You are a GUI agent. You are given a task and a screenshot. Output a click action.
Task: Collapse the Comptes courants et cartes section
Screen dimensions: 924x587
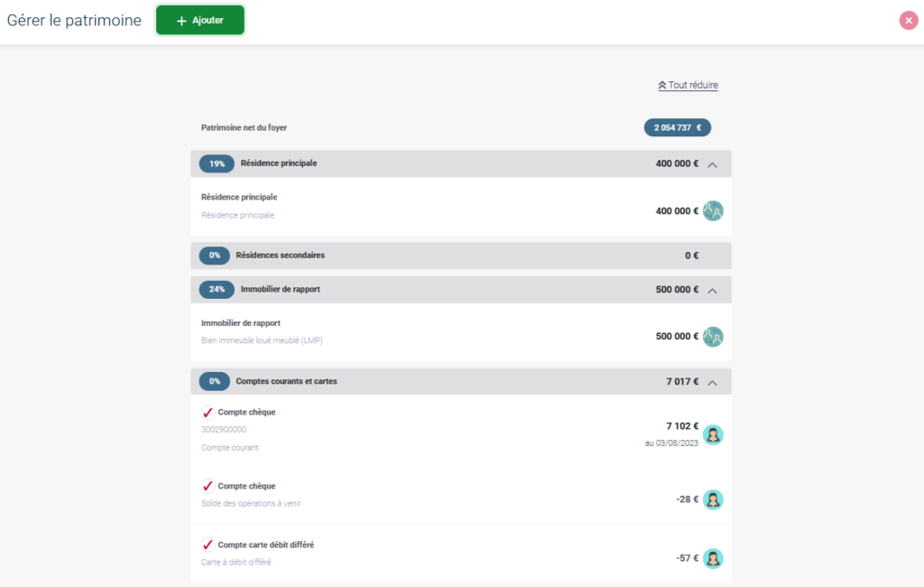click(x=712, y=382)
